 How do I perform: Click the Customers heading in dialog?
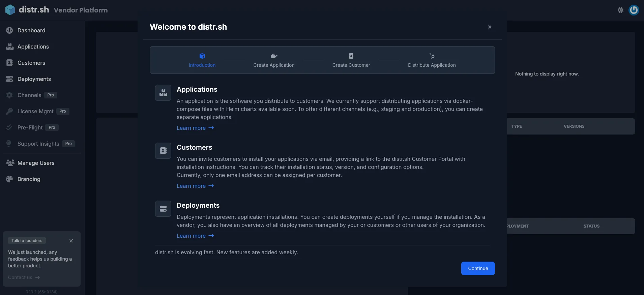click(x=195, y=147)
